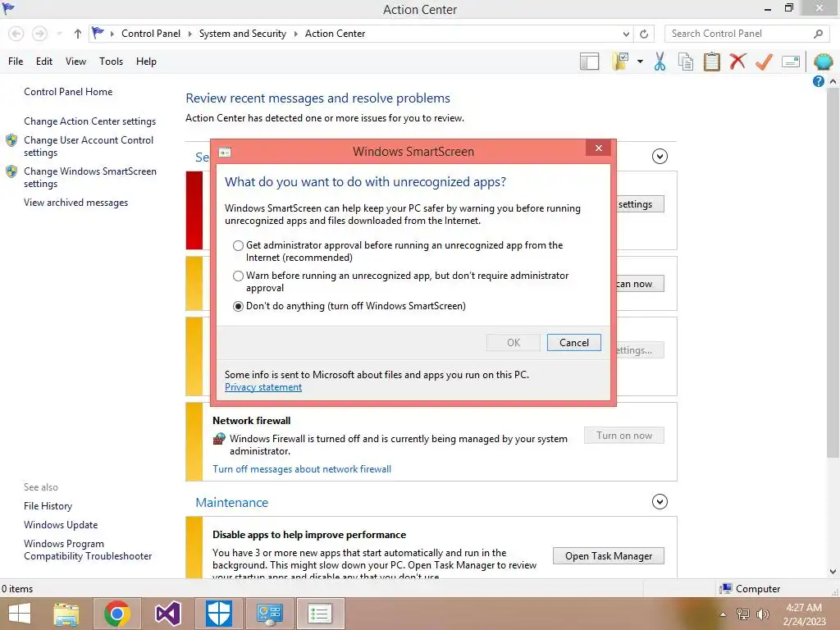Expand the address bar history dropdown

tap(626, 34)
